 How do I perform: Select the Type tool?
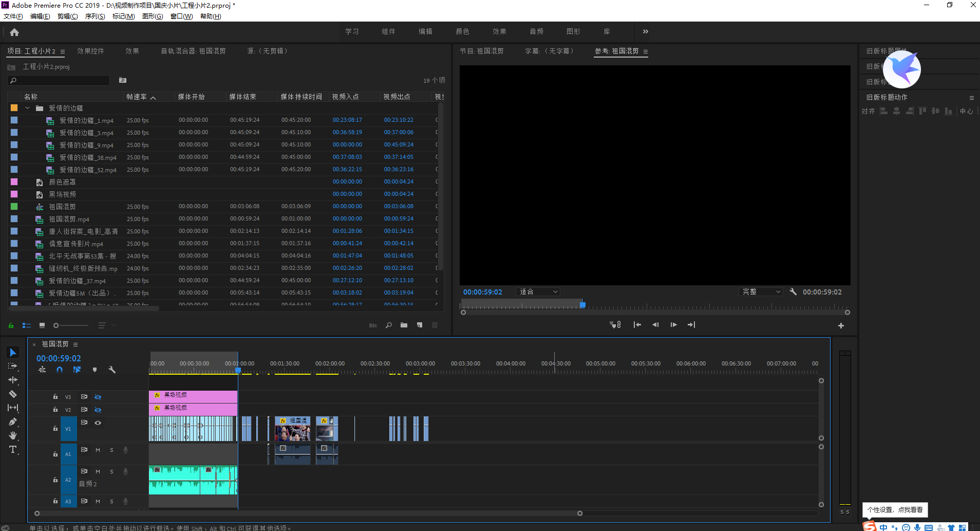tap(13, 450)
